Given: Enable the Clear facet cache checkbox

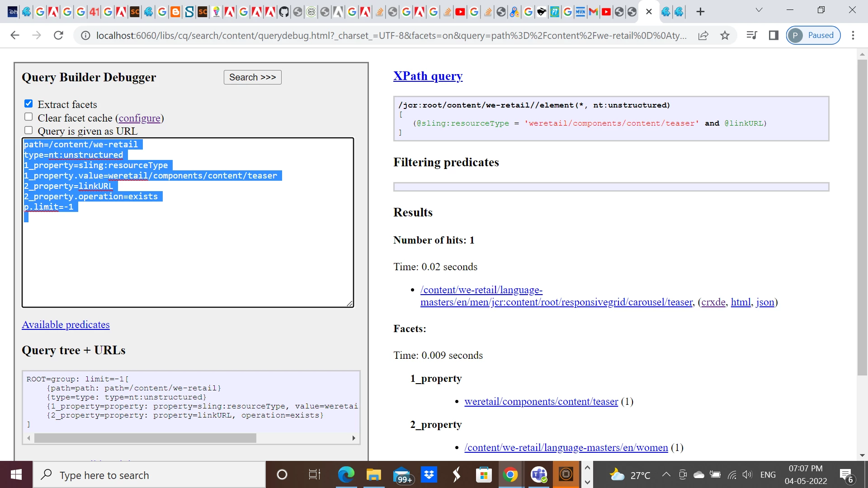Looking at the screenshot, I should 28,117.
